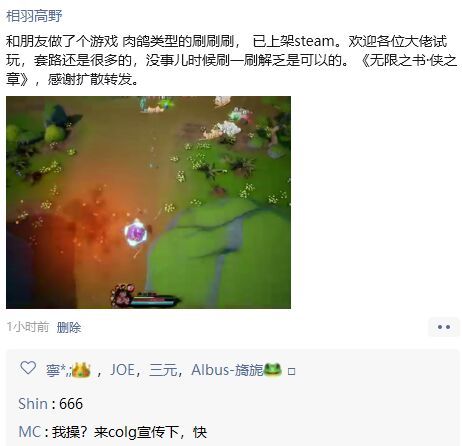Screen dimensions: 462x446
Task: Open liker profile JOE
Action: [x=122, y=370]
